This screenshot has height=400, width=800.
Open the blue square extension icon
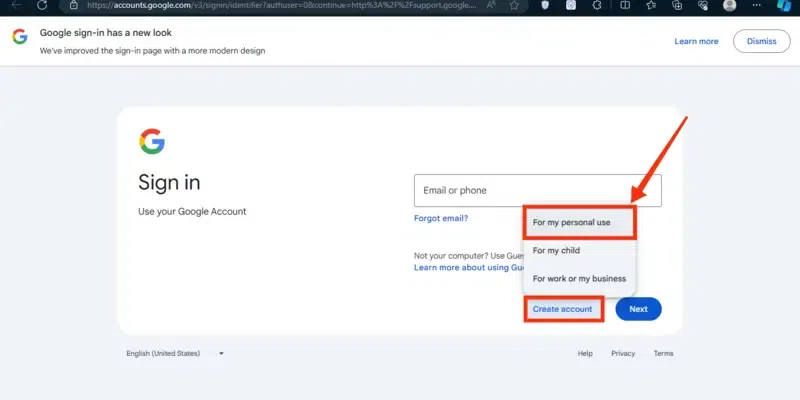tap(571, 5)
